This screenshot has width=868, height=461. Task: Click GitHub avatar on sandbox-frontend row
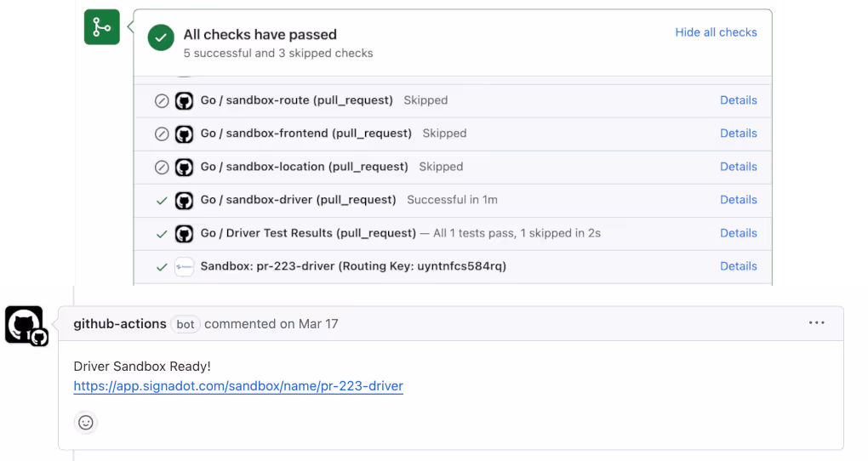tap(185, 134)
